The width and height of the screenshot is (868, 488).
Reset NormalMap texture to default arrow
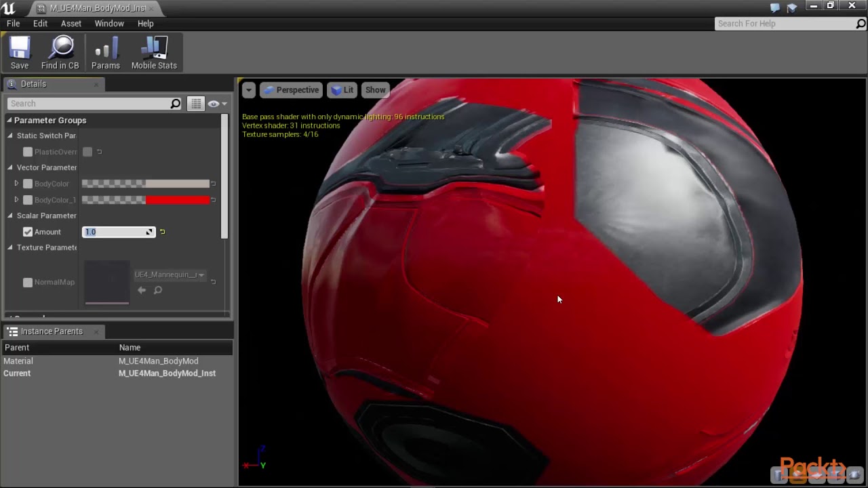click(214, 282)
